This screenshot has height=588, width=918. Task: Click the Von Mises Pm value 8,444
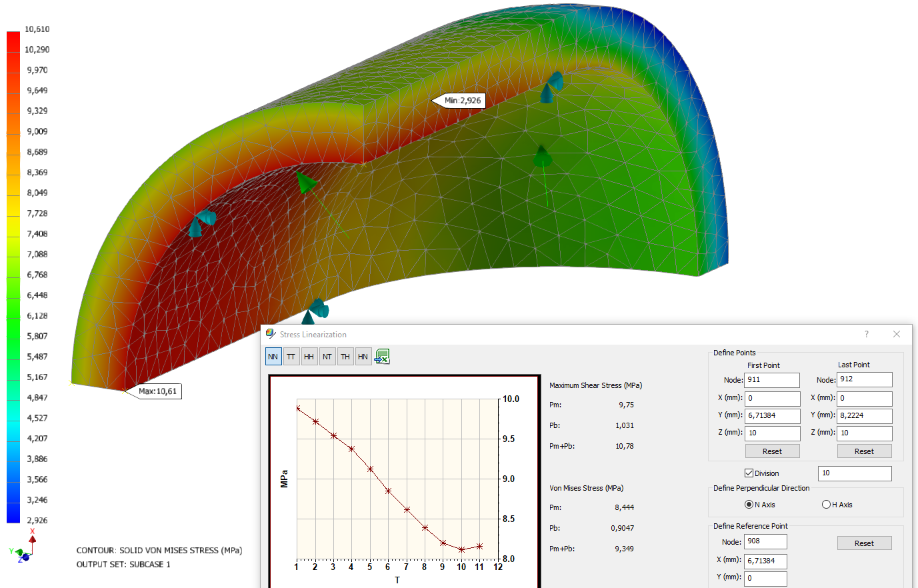tap(625, 508)
